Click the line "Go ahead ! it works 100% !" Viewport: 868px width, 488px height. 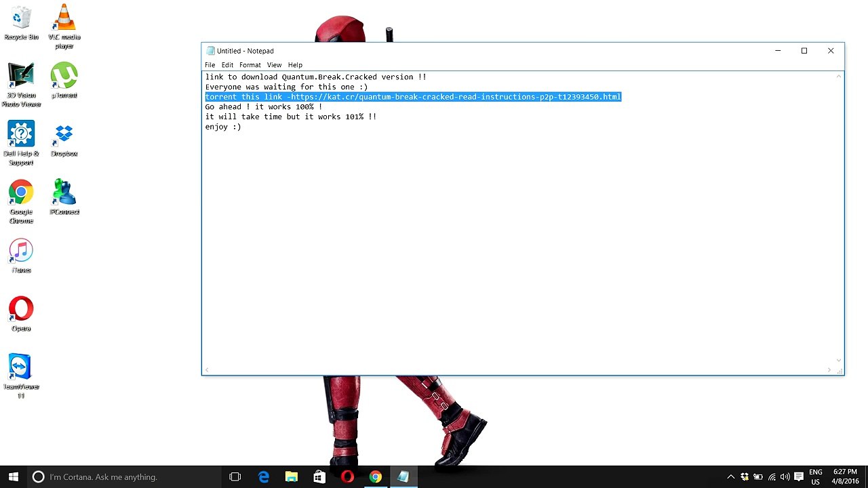coord(264,107)
